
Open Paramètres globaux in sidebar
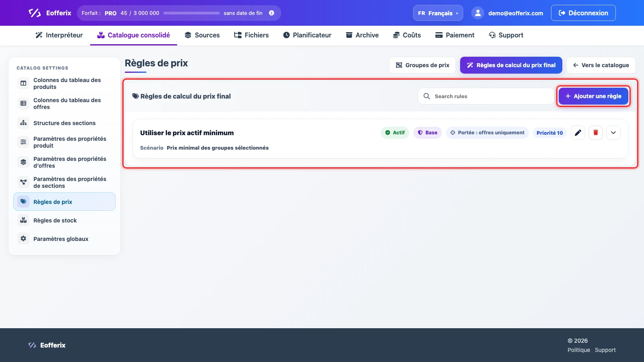coord(64,239)
